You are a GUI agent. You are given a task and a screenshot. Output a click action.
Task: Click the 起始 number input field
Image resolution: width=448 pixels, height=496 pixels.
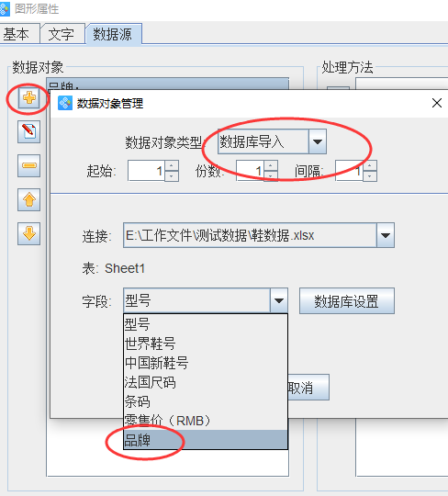pos(146,171)
